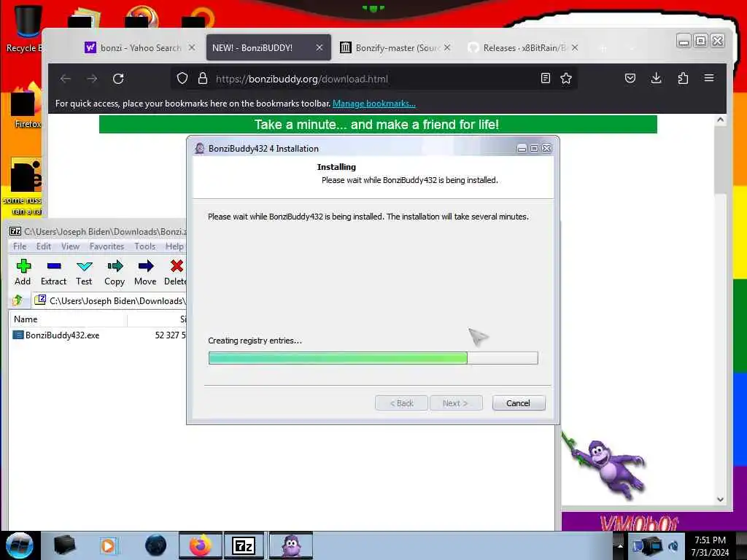Close the NEW! - BonziBUDDY! tab
This screenshot has height=560, width=747.
point(320,47)
